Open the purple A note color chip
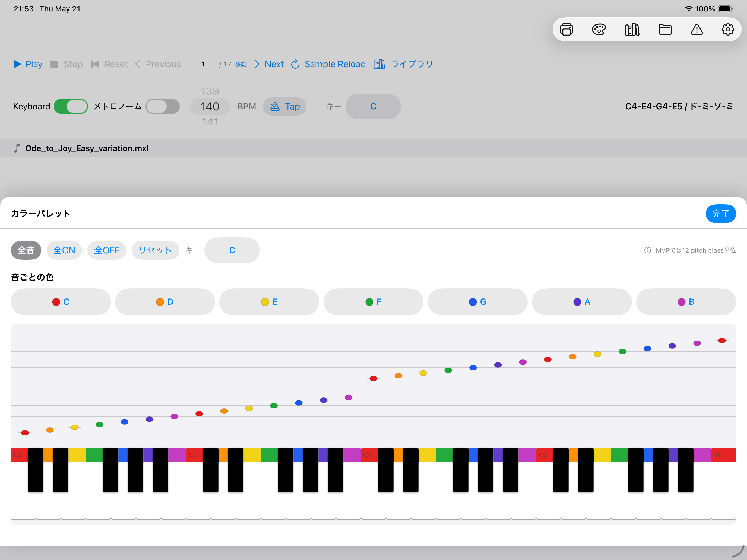Screen dimensions: 747x560 582,302
